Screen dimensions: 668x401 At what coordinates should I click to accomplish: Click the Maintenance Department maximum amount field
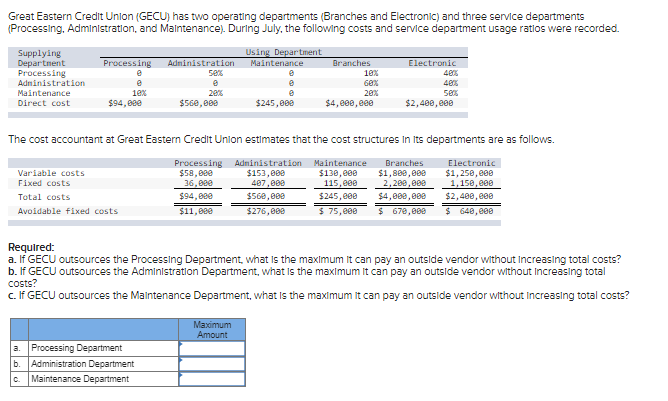tap(212, 379)
